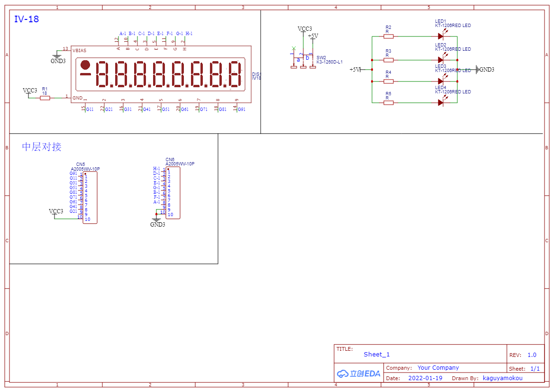Image resolution: width=554 pixels, height=392 pixels.
Task: Select the LED4 diode symbol
Action: point(441,102)
